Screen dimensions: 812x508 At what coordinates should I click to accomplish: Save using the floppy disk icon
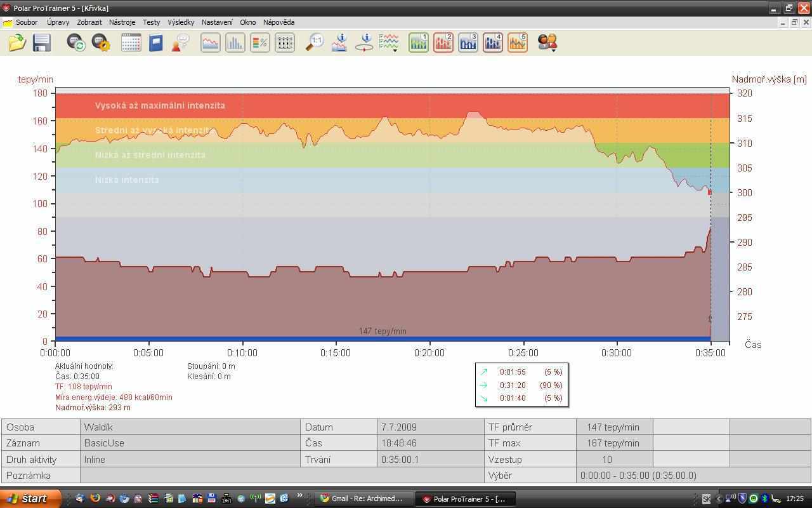point(42,43)
